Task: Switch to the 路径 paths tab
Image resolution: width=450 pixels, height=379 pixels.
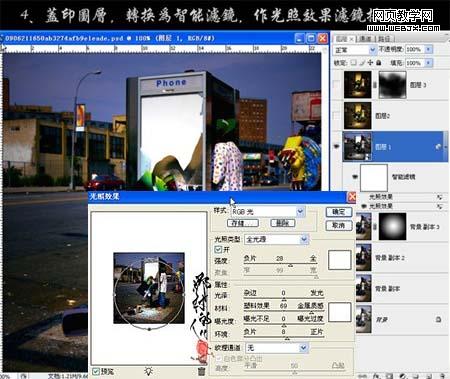Action: (384, 39)
